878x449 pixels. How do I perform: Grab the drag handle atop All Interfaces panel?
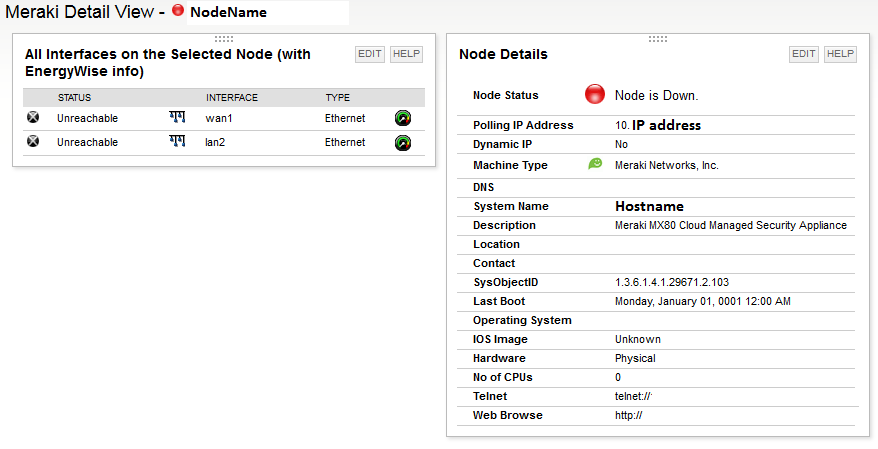(x=224, y=39)
